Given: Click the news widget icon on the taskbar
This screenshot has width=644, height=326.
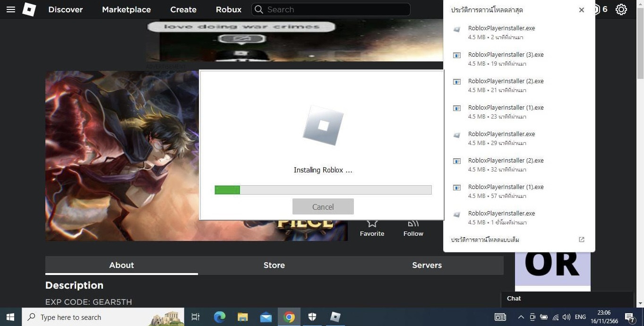Looking at the screenshot, I should coord(500,317).
